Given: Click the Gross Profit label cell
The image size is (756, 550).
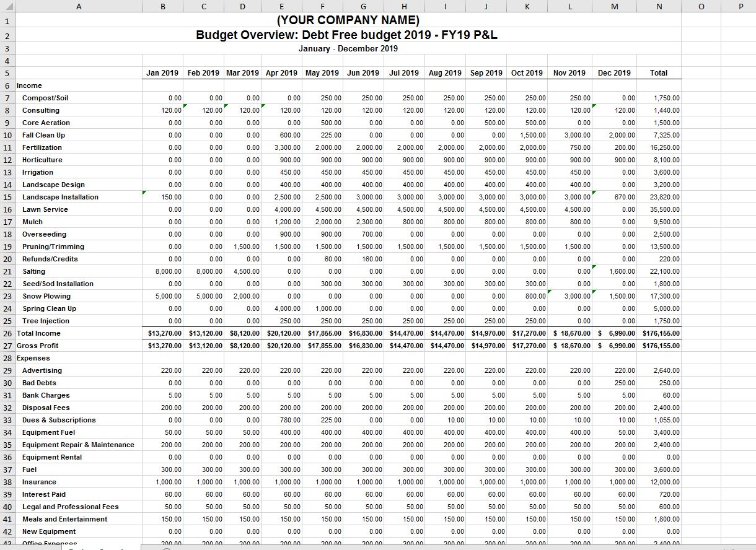Looking at the screenshot, I should coord(38,346).
